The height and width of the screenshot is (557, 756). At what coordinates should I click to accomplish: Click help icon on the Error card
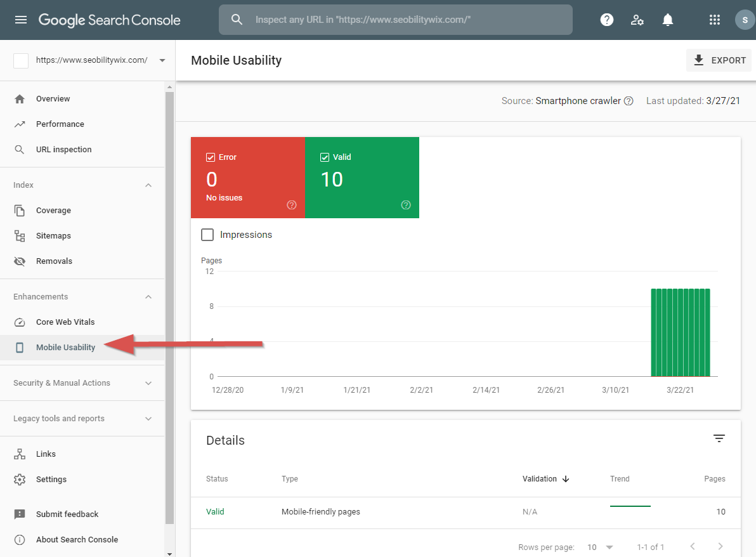tap(292, 205)
